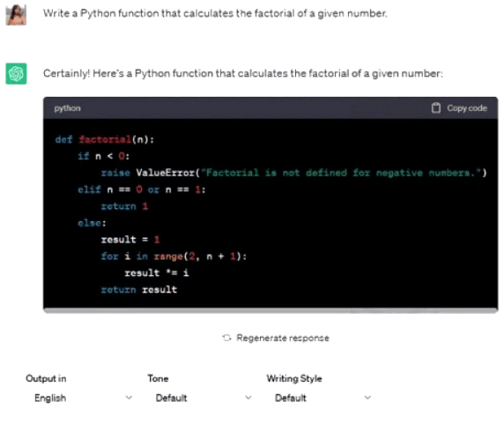Click the code line 'def factorial(n):'
Viewport: 504px width, 424px height.
pos(105,140)
